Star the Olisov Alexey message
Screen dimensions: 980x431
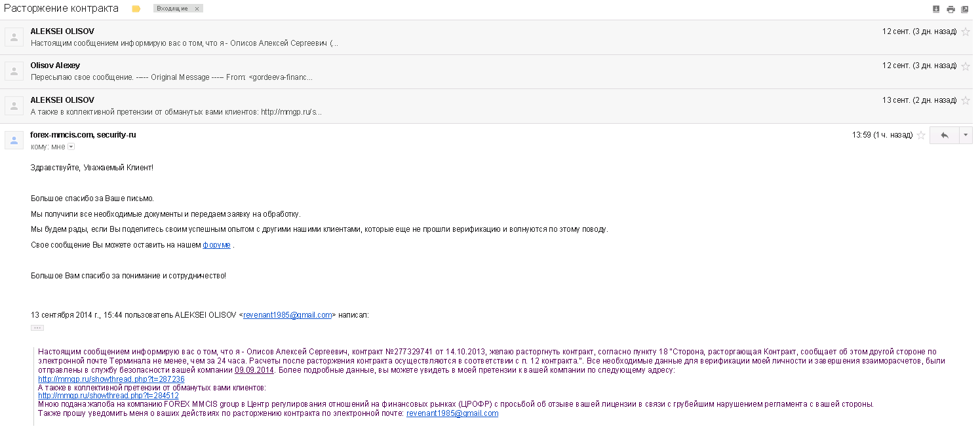pos(966,66)
